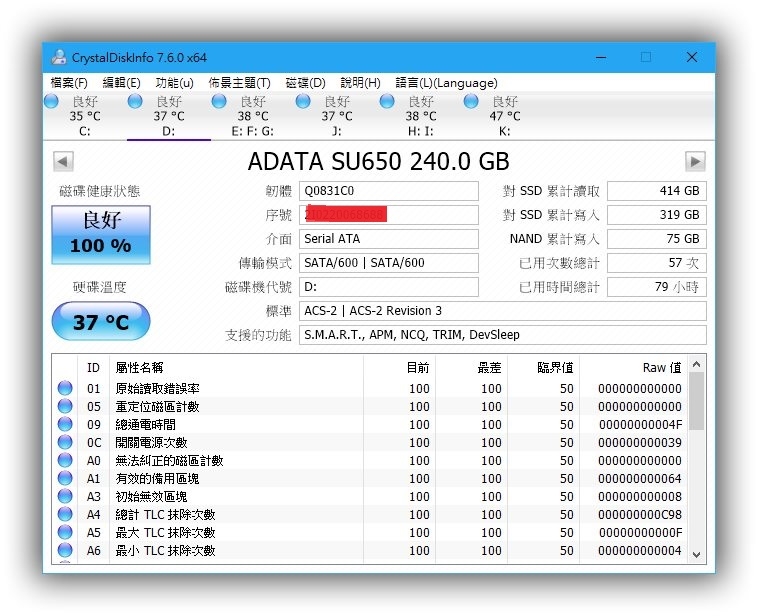Go to the previous disk with left arrow
This screenshot has height=616, width=758.
coord(63,161)
